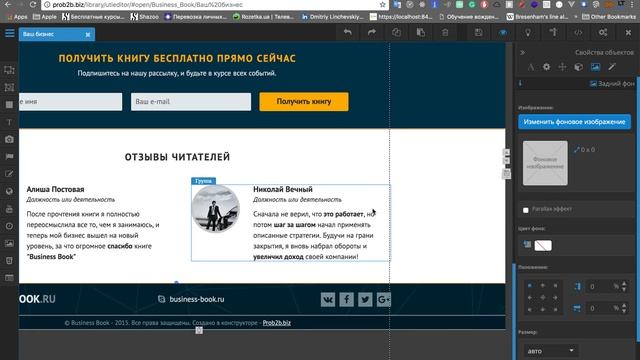The image size is (640, 360).
Task: Select the YouTube video tool in sidebar
Action: 9,209
